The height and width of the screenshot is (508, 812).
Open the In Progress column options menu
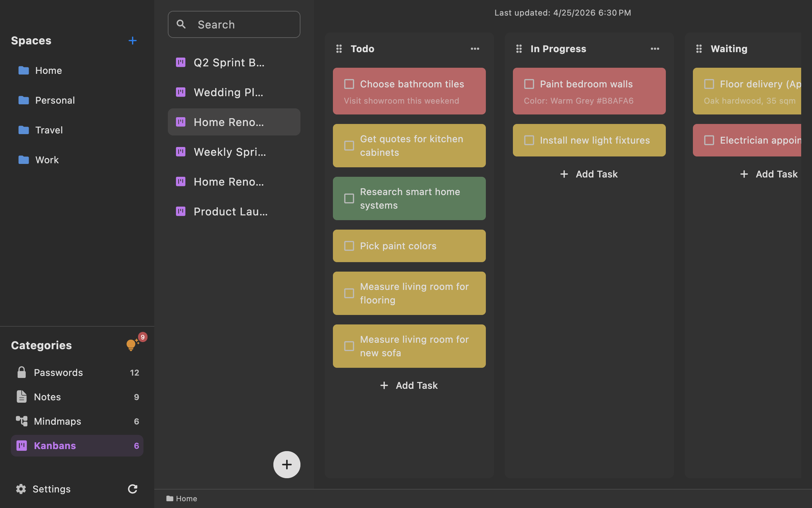pyautogui.click(x=655, y=49)
